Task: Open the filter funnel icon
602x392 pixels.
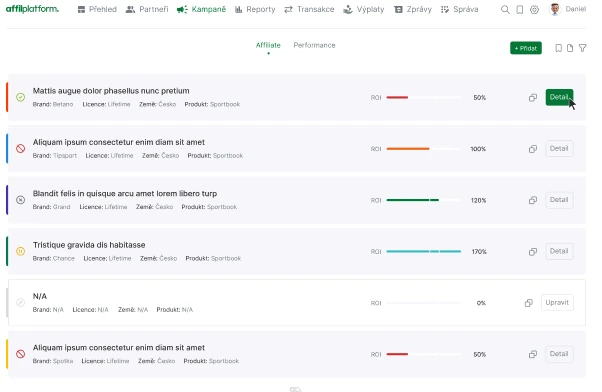Action: click(x=582, y=48)
